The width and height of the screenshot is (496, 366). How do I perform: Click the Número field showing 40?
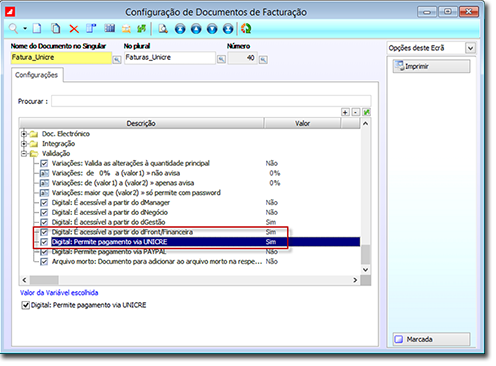pos(242,58)
